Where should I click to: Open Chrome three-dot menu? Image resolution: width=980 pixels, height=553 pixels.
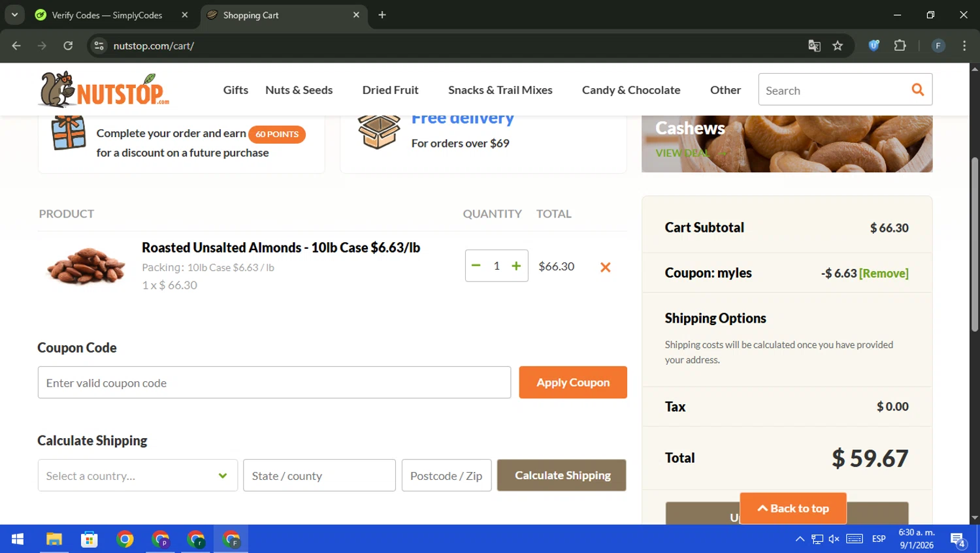tap(964, 46)
